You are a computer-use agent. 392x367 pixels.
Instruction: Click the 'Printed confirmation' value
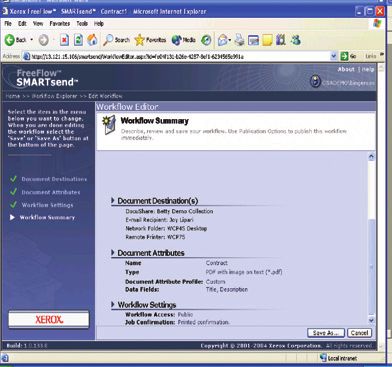203,322
